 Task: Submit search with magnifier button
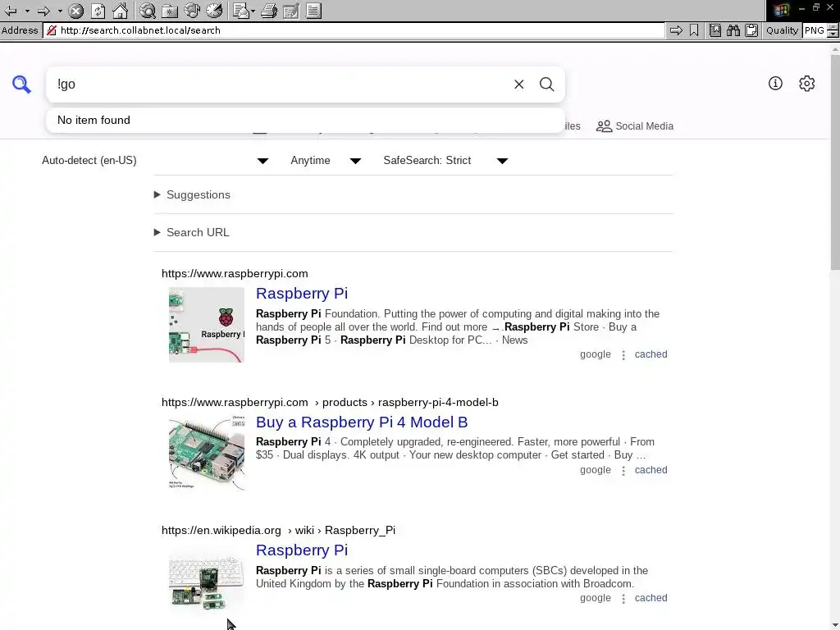pyautogui.click(x=546, y=84)
